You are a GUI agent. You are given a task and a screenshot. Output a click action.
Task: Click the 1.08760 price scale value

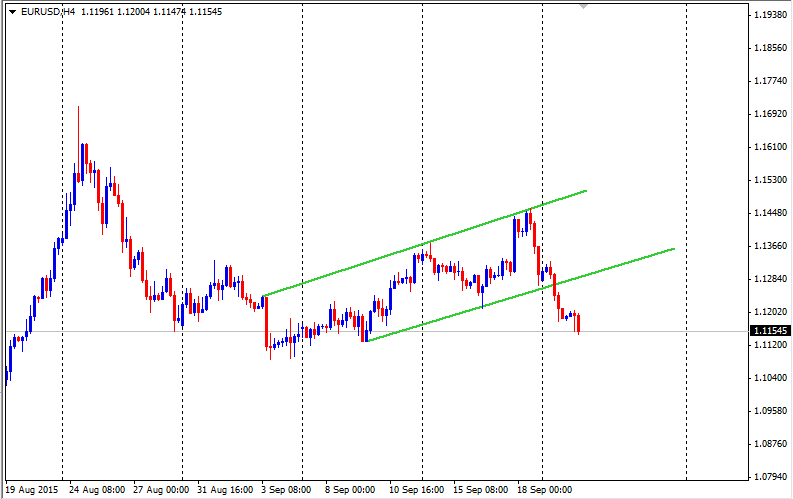pyautogui.click(x=770, y=444)
